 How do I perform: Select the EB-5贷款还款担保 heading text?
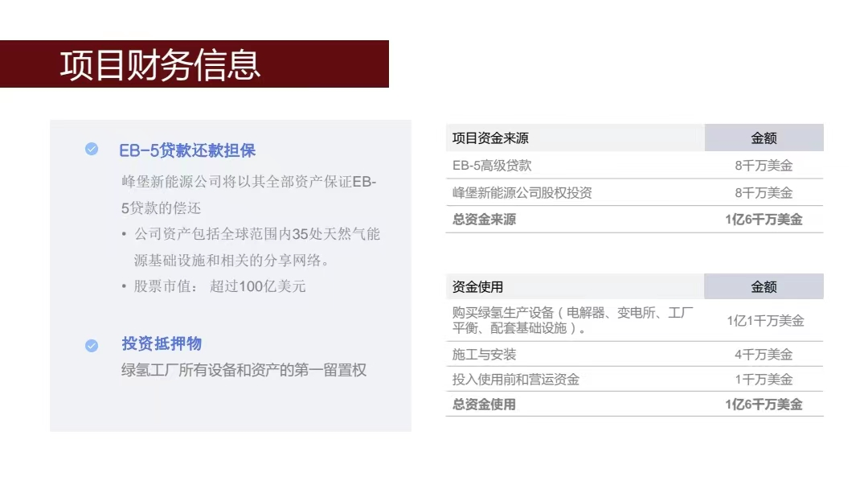[186, 150]
